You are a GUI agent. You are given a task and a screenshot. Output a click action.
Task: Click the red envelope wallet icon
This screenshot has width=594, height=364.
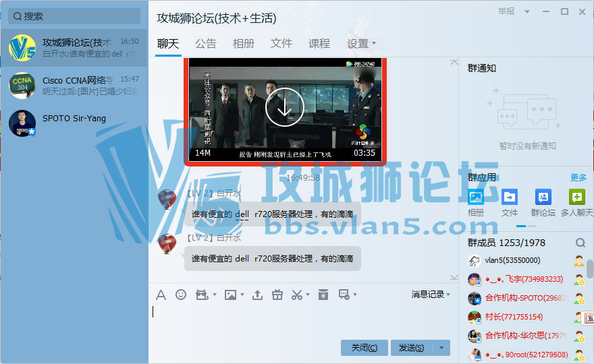323,295
